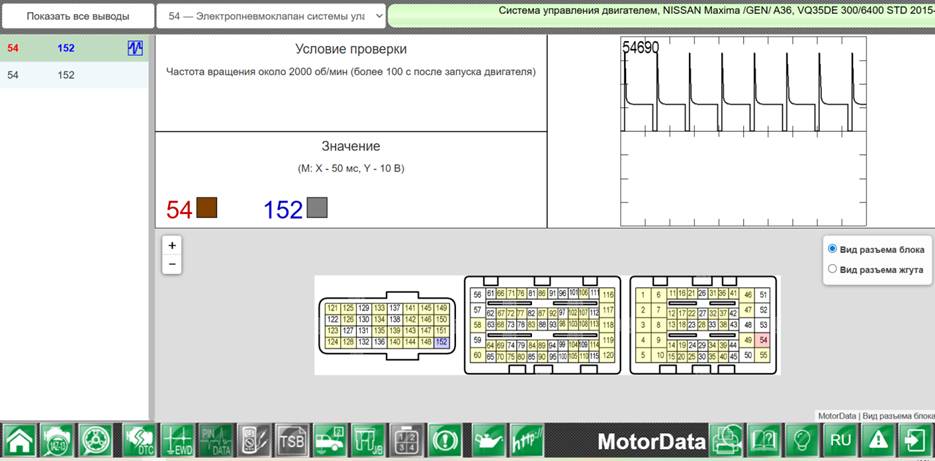Image resolution: width=935 pixels, height=461 pixels.
Task: Open the Home icon in bottom toolbar
Action: pos(20,441)
